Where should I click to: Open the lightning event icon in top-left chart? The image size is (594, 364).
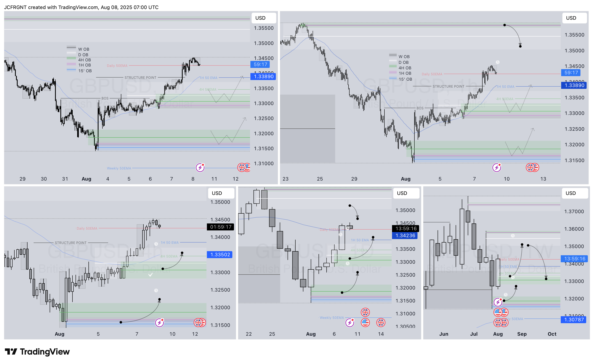(200, 167)
